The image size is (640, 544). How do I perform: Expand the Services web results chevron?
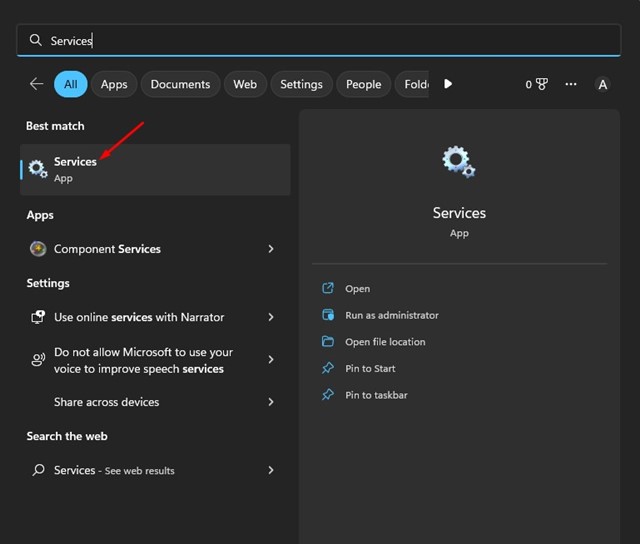[x=271, y=470]
